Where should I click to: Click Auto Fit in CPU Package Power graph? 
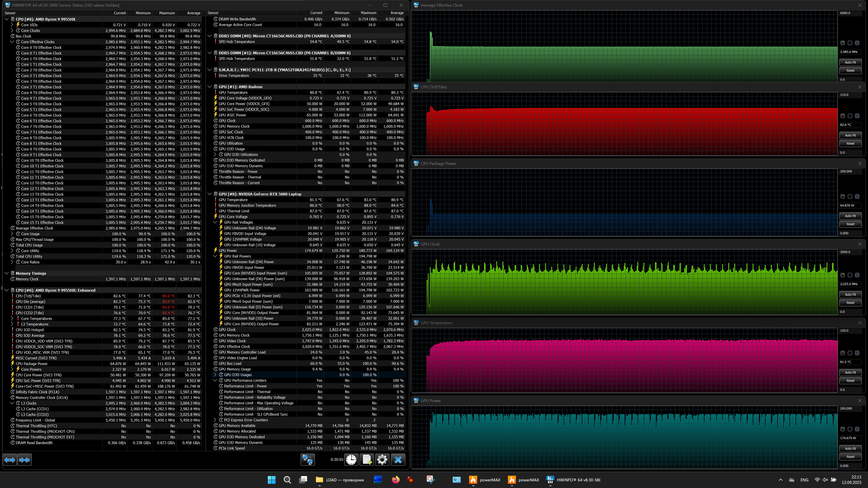click(x=850, y=216)
